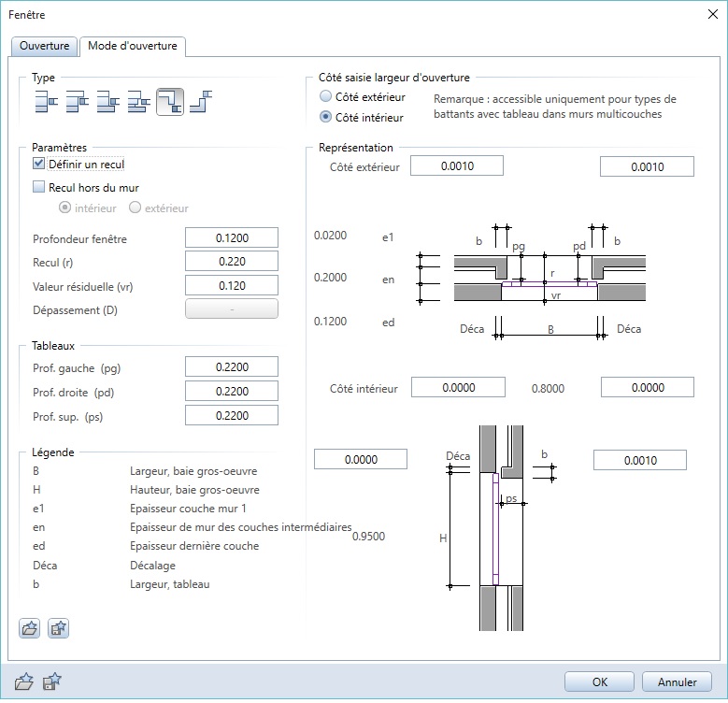Edit the Valeur résiduelle (vr) field
728x703 pixels.
[232, 285]
